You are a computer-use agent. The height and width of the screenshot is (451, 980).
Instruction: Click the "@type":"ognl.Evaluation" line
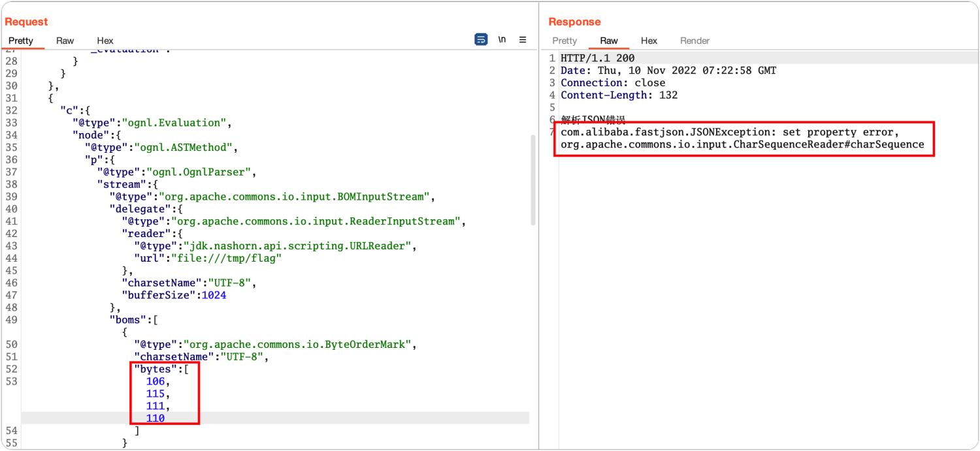(152, 123)
